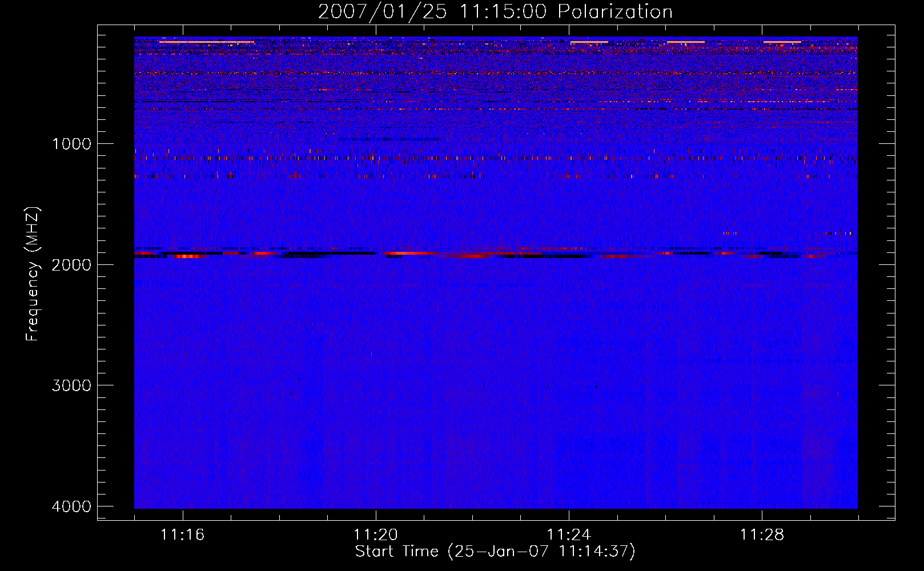Click the 4000 frequency tick label

[72, 506]
